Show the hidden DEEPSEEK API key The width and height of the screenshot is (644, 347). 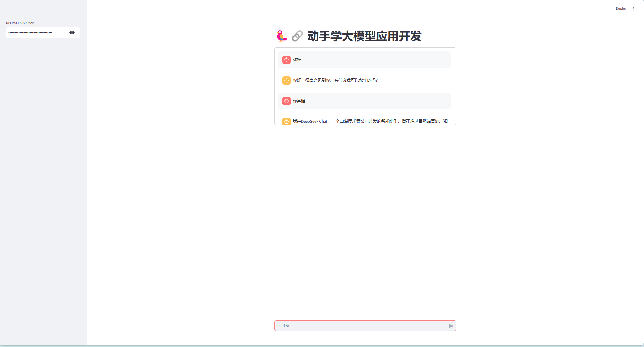72,32
